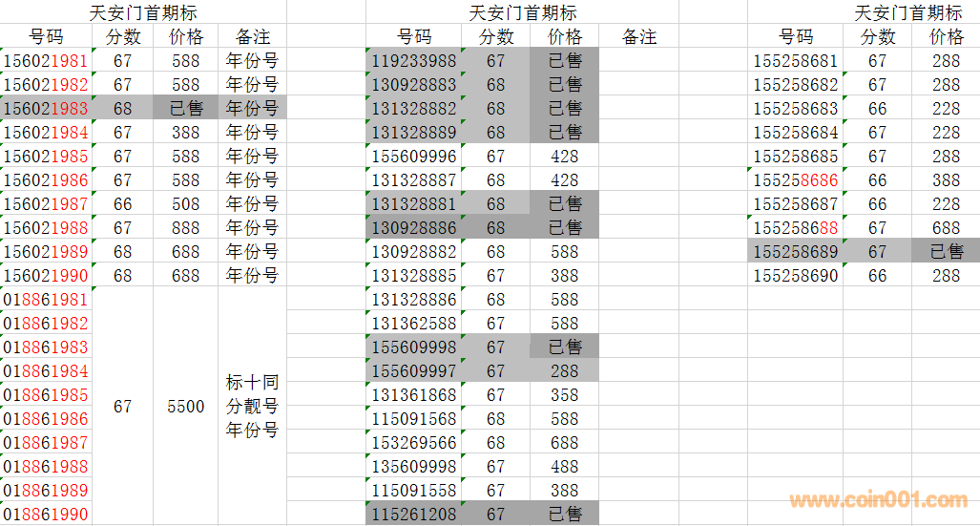Select the number cell 131361868

click(413, 395)
